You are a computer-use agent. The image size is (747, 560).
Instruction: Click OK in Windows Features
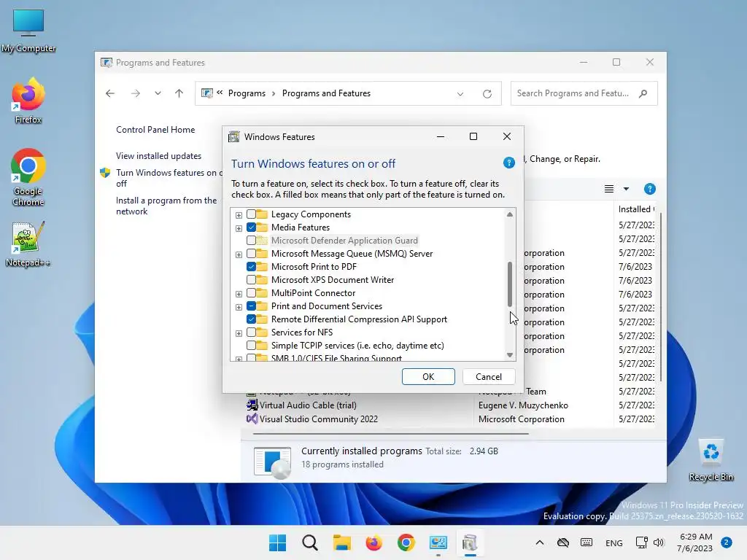(x=428, y=377)
